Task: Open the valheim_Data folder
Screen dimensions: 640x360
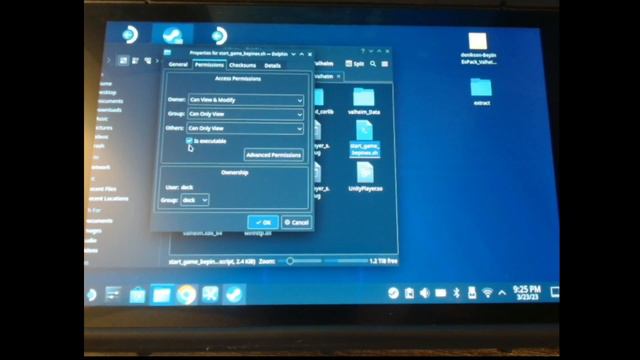Action: pos(364,101)
